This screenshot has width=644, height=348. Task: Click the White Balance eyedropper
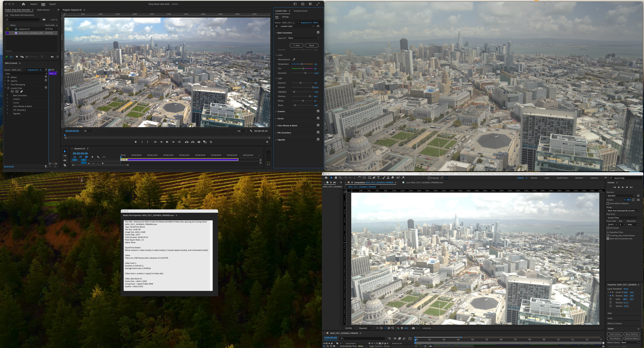coord(294,60)
